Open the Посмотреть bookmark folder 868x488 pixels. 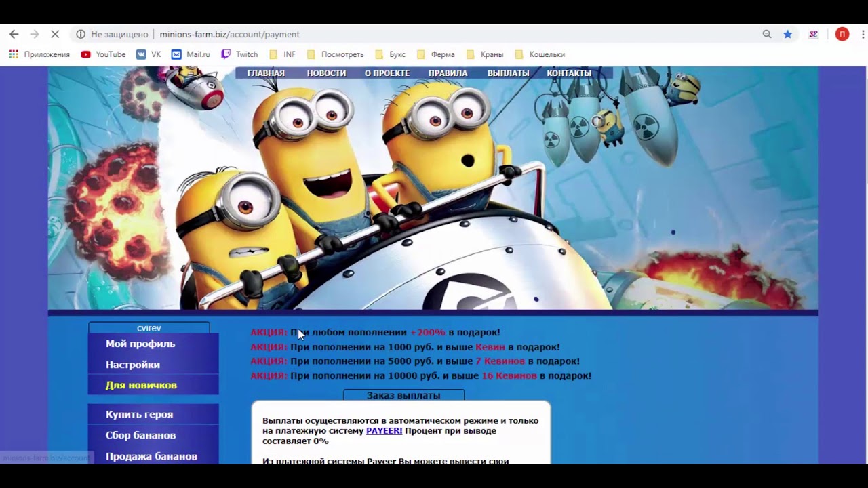tap(335, 54)
